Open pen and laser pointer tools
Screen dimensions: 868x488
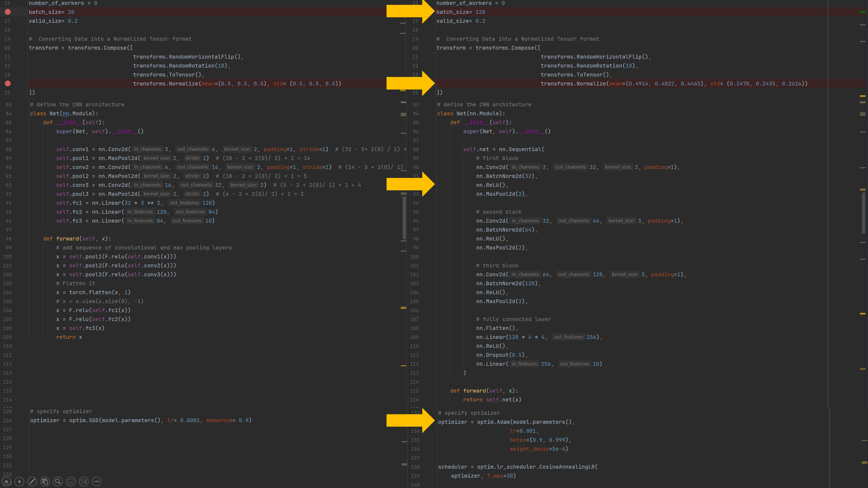pyautogui.click(x=32, y=481)
